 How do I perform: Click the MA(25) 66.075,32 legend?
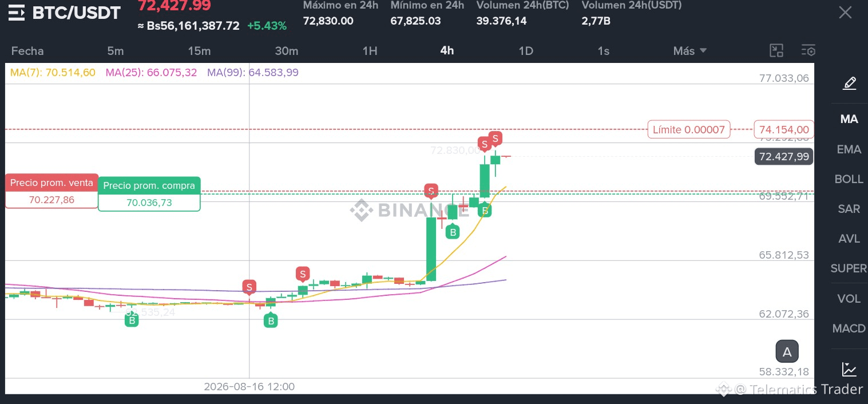151,73
